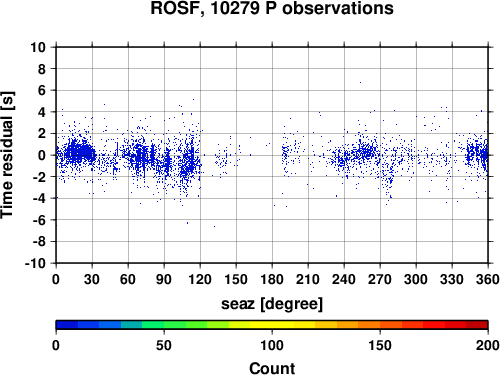Select the dark blue colorbar segment at 0
The height and width of the screenshot is (375, 500).
67,325
